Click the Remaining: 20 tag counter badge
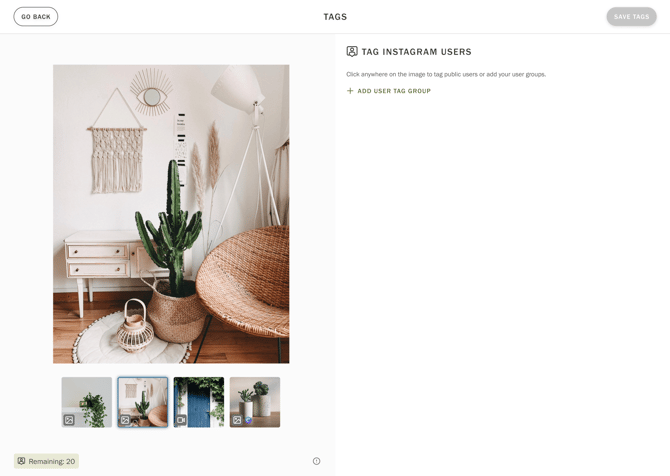Image resolution: width=670 pixels, height=476 pixels. (46, 461)
